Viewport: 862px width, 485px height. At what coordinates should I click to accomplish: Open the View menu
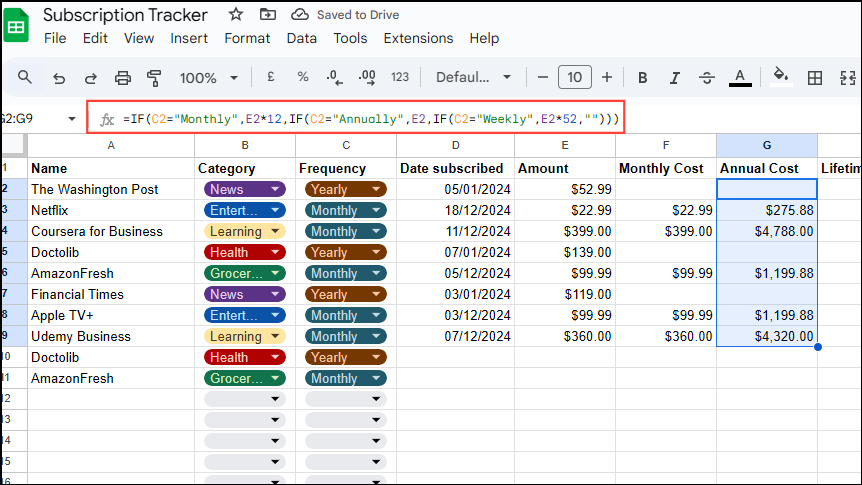click(139, 38)
